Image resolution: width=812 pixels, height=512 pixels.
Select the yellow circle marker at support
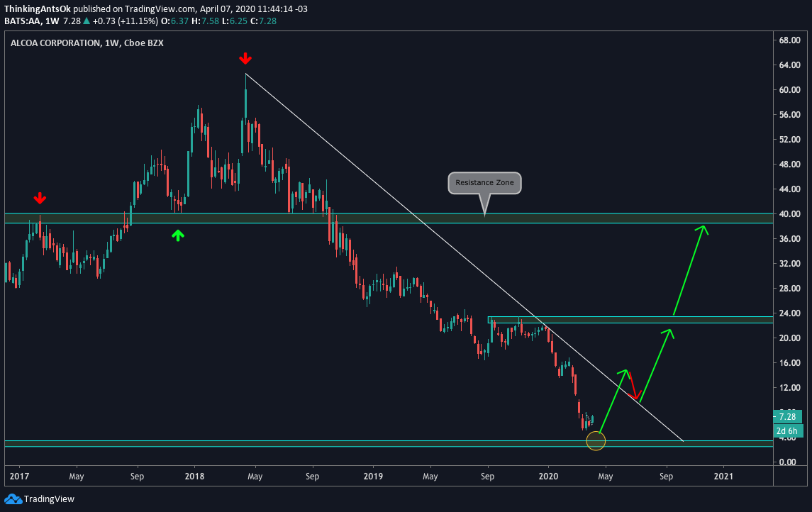(596, 441)
